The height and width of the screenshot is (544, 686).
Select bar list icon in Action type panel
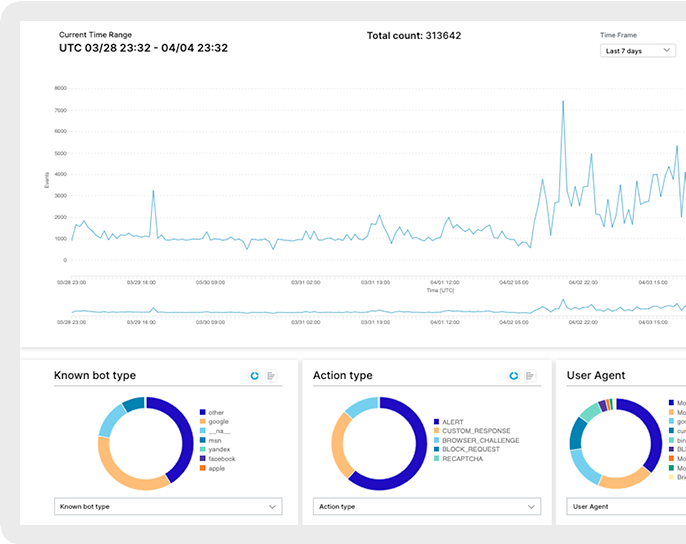[530, 375]
